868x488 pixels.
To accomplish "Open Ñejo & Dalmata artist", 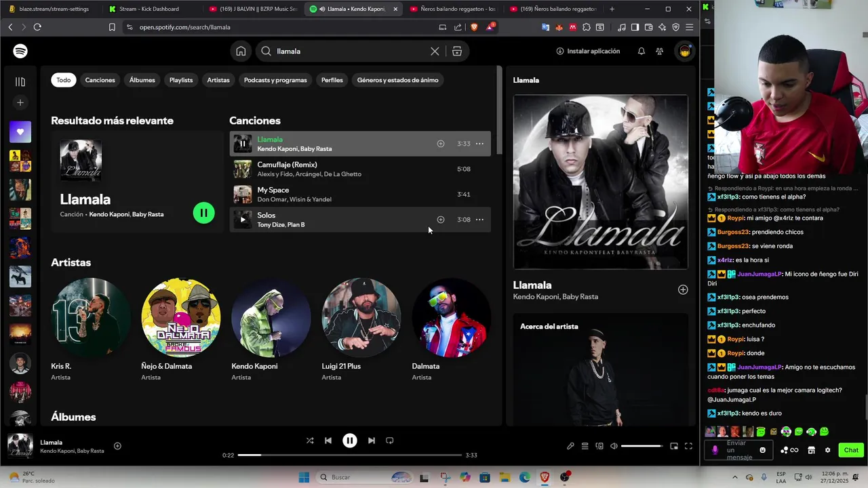I will 181,329.
